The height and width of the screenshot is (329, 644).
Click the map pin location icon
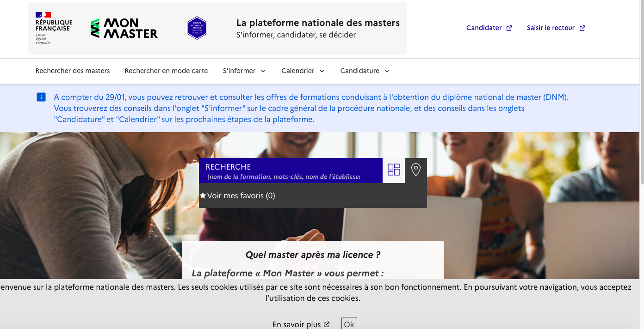(416, 170)
